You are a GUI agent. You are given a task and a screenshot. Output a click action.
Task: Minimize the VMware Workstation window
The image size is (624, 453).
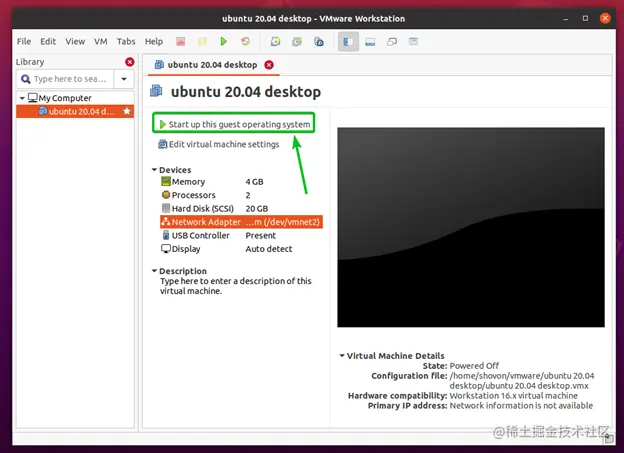click(x=565, y=18)
